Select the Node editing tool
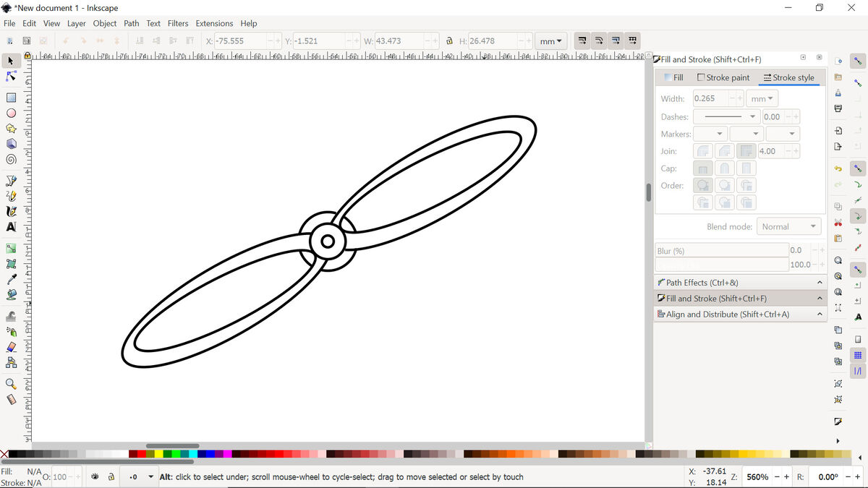Screen dimensions: 868x488 tap(11, 77)
